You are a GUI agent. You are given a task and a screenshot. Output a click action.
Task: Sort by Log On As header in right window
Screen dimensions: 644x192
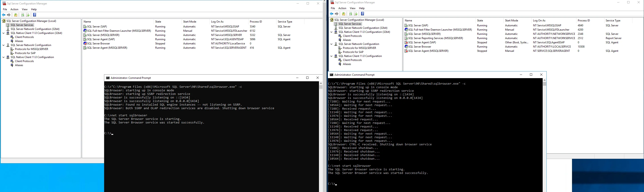554,21
